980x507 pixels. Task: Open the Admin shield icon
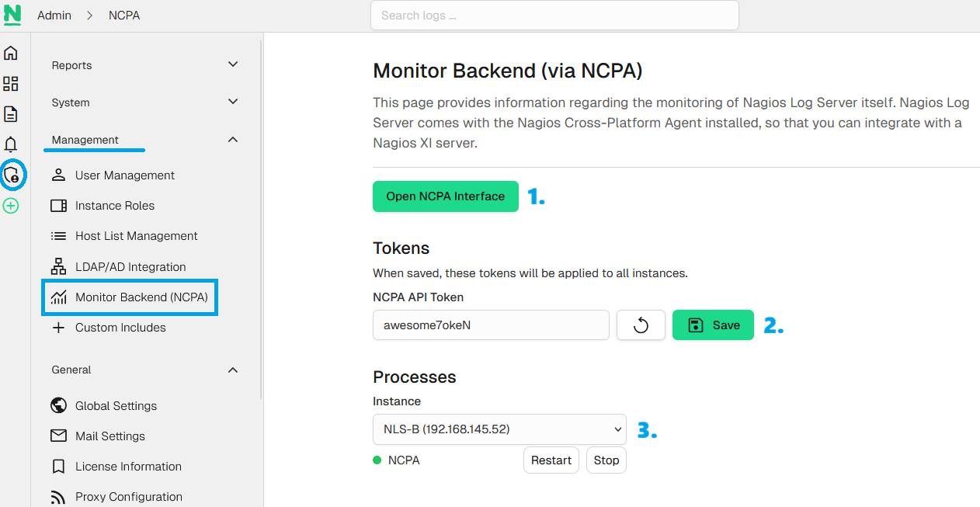pos(12,175)
